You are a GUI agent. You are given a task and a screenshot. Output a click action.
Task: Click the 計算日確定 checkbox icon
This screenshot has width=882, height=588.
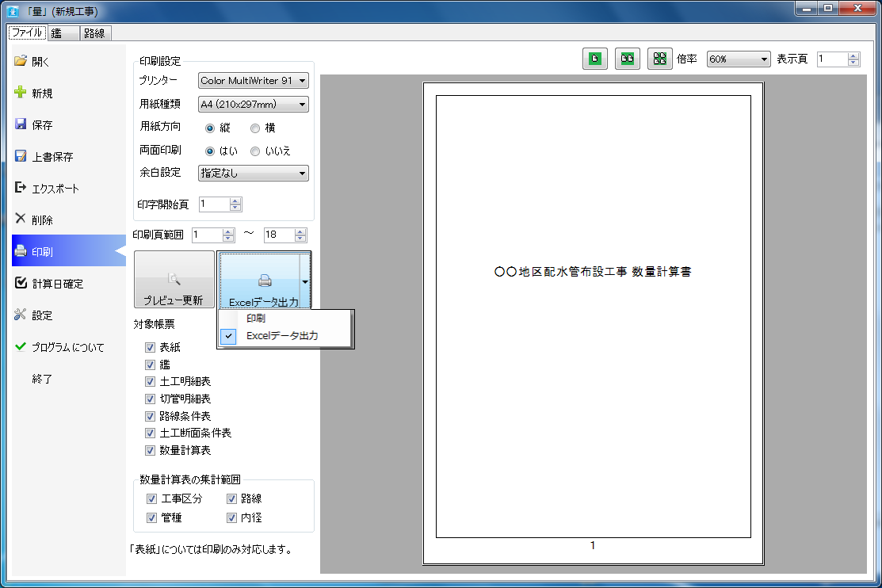[21, 283]
